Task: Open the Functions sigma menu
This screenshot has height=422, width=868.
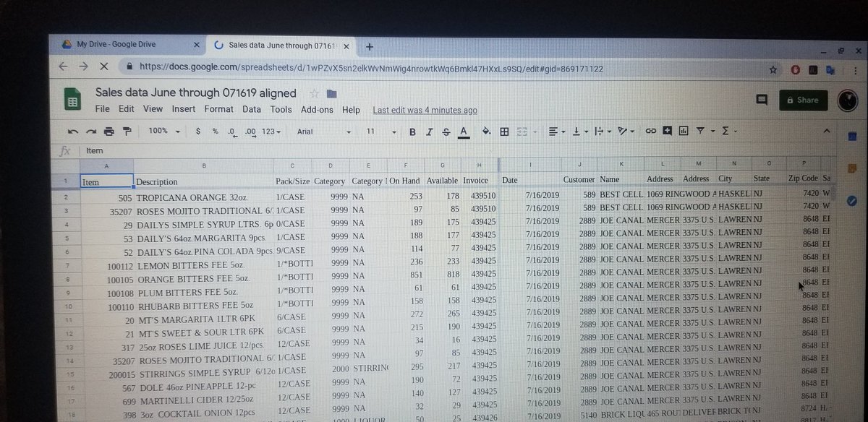Action: (x=729, y=131)
